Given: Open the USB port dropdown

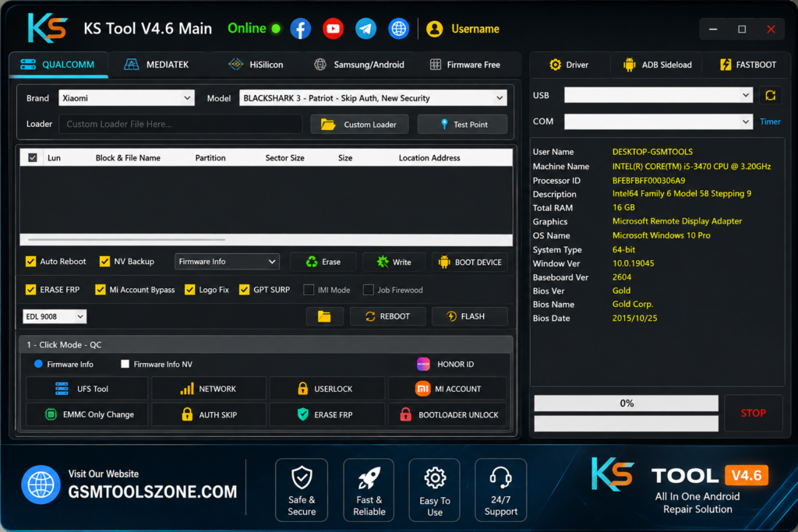Looking at the screenshot, I should pos(659,95).
